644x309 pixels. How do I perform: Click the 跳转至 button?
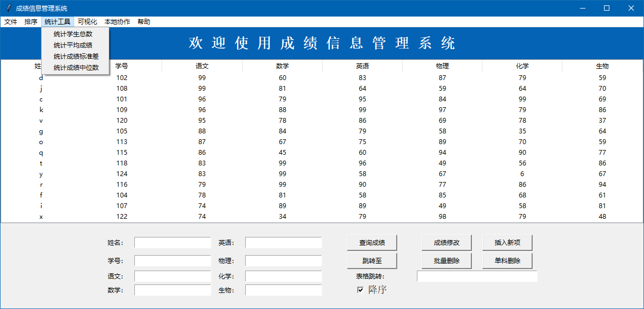pyautogui.click(x=372, y=261)
